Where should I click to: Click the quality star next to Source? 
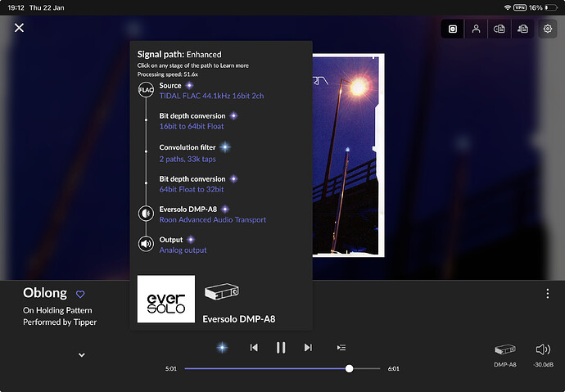(x=189, y=86)
